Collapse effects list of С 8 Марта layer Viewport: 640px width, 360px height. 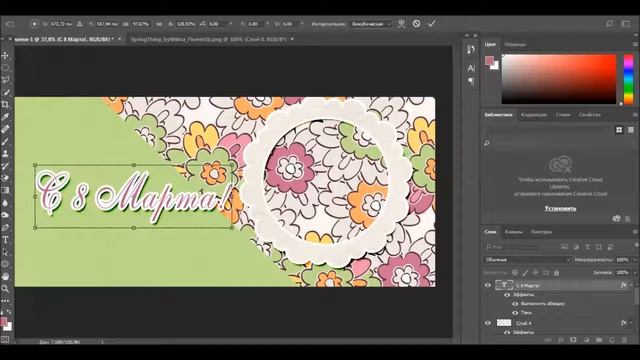tap(631, 285)
